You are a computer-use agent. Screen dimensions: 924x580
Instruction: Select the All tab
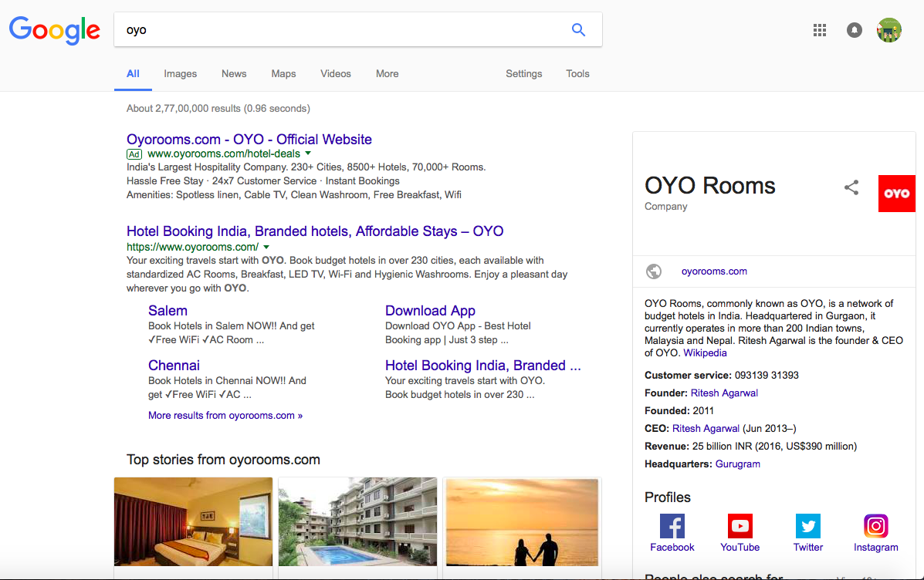point(134,73)
